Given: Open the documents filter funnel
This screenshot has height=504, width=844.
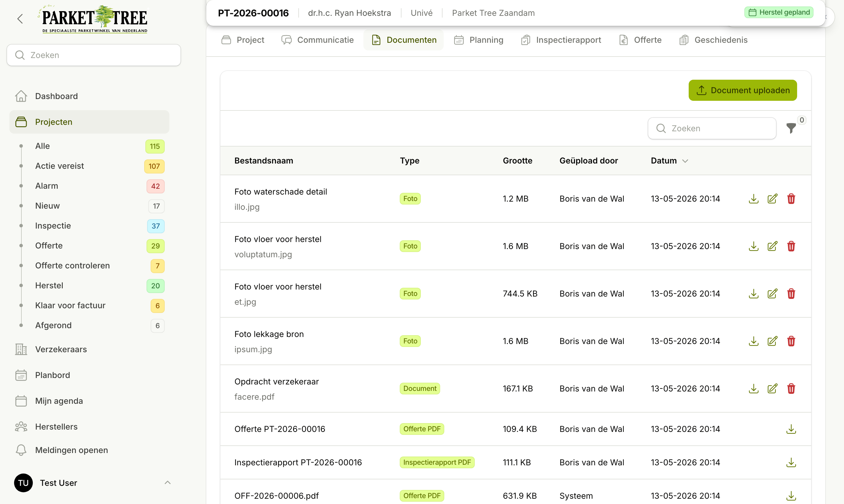Looking at the screenshot, I should click(x=791, y=128).
